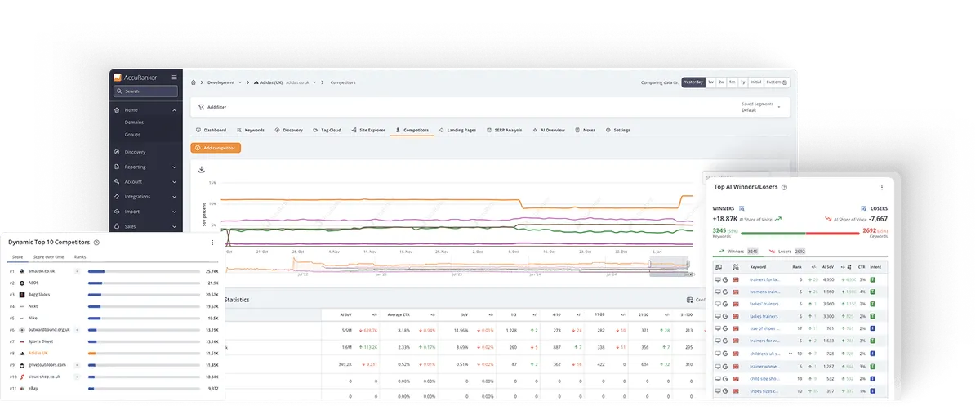Expand the Sales sidebar chevron

(174, 226)
